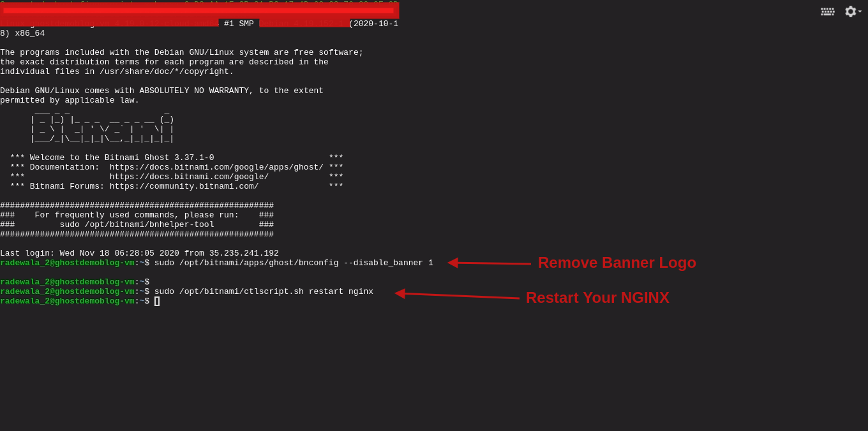
Task: Click the Remove Banner Logo annotation
Action: 617,262
